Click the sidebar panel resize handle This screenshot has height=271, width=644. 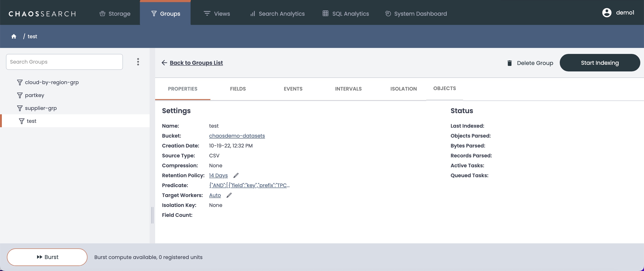pos(152,215)
